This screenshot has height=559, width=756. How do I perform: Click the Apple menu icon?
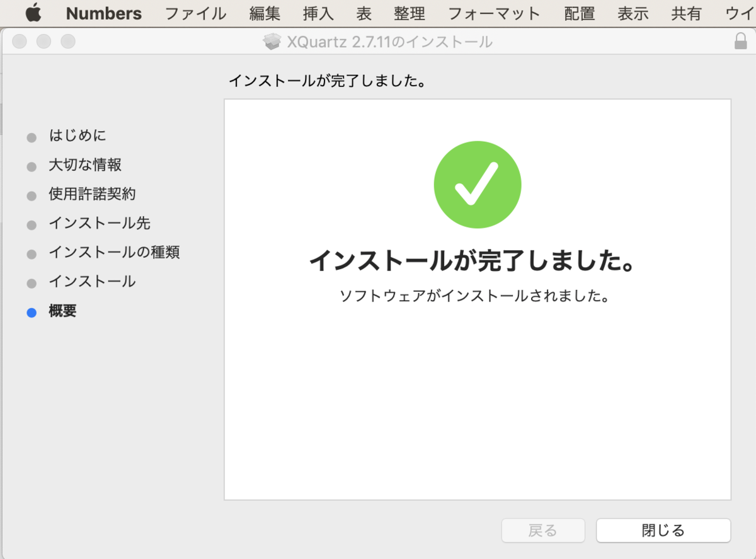pyautogui.click(x=33, y=13)
